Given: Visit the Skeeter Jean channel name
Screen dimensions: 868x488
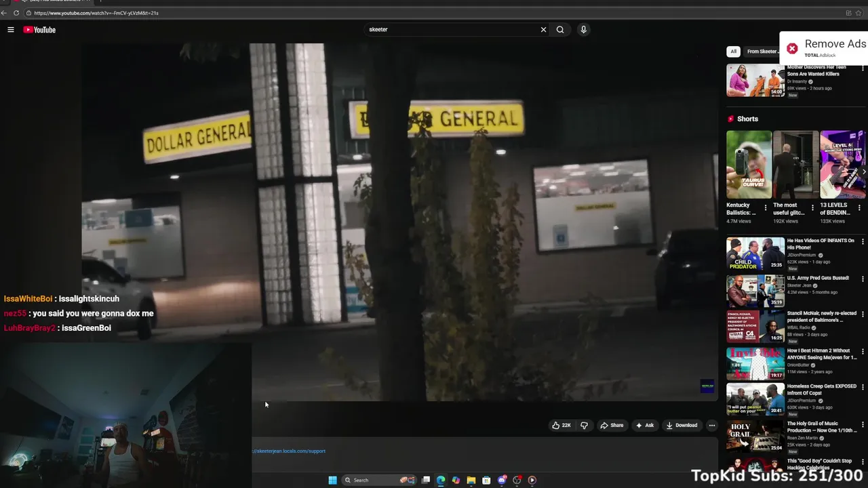Looking at the screenshot, I should pos(799,285).
